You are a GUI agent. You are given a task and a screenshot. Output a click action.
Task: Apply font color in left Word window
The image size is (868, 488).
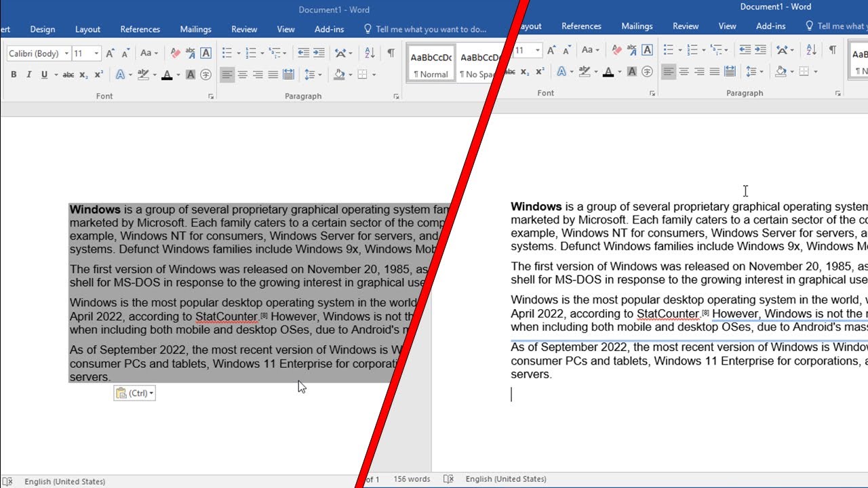[167, 75]
